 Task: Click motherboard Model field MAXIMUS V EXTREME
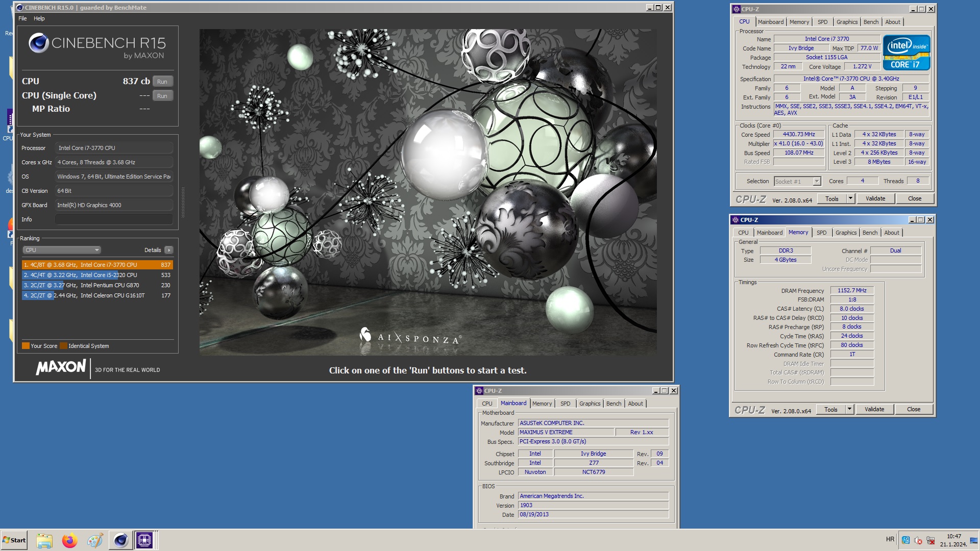point(566,433)
